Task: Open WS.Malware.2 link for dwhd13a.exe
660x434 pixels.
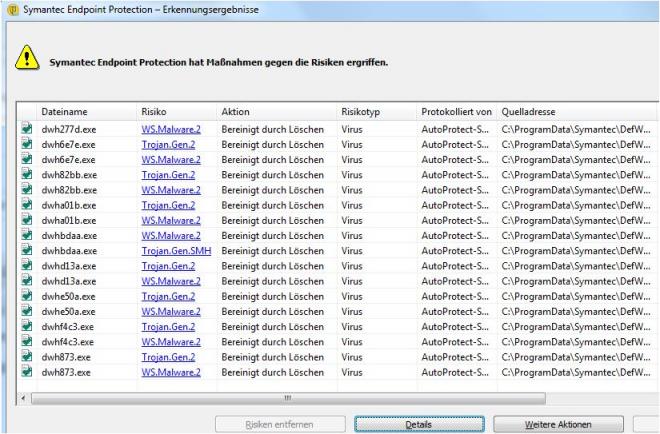Action: tap(171, 281)
